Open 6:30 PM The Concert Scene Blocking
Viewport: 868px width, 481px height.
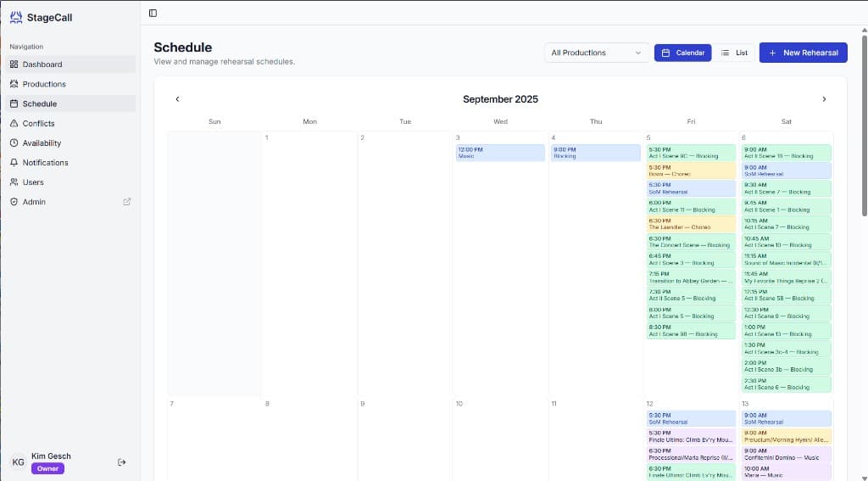691,242
